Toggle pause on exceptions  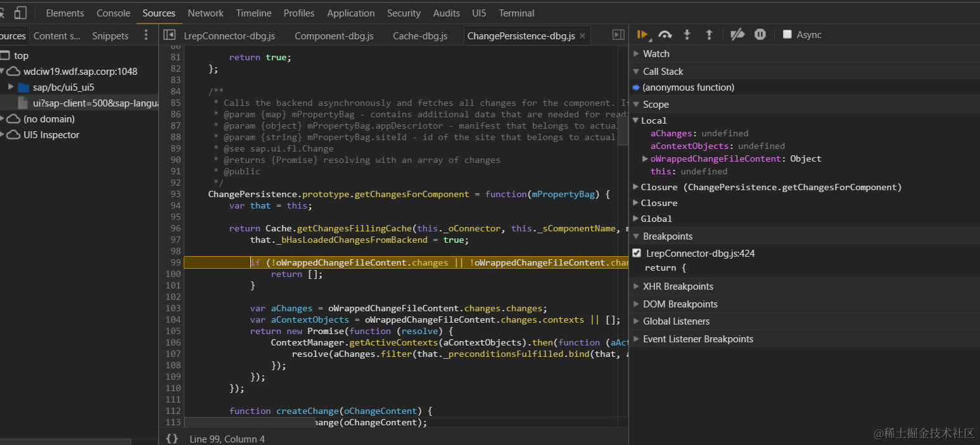tap(760, 35)
